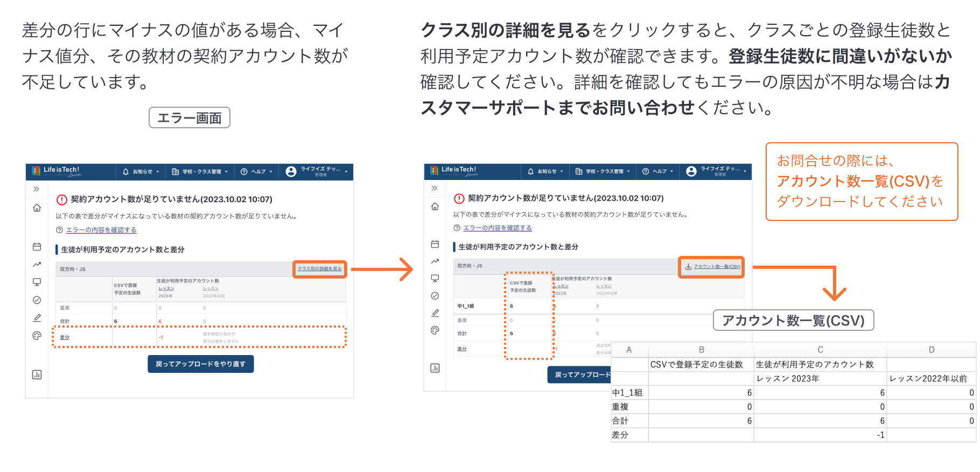Click the 差分 row label in left screenshot table
980x472 pixels.
(x=65, y=337)
